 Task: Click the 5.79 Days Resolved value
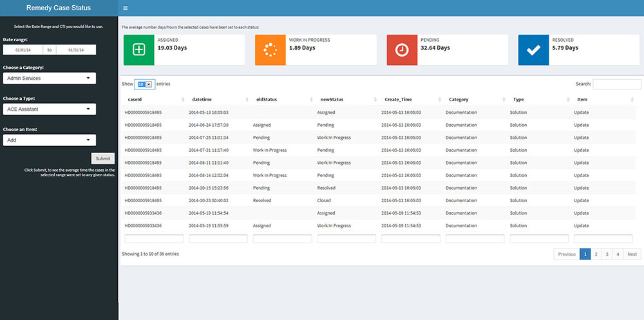coord(565,48)
